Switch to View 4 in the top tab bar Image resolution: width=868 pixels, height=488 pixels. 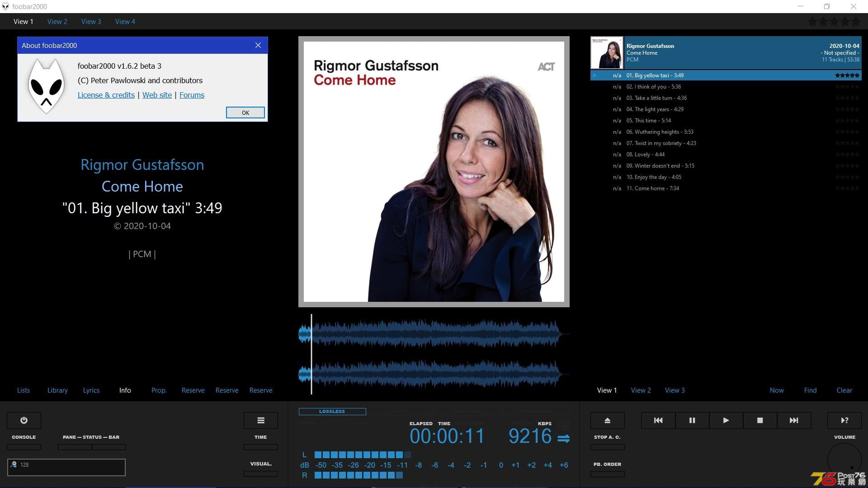pos(125,21)
